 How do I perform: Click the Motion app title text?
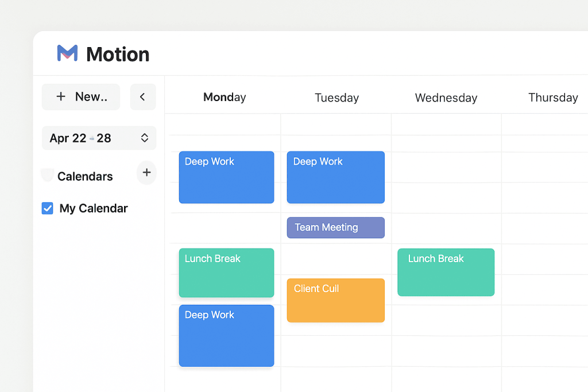[118, 55]
